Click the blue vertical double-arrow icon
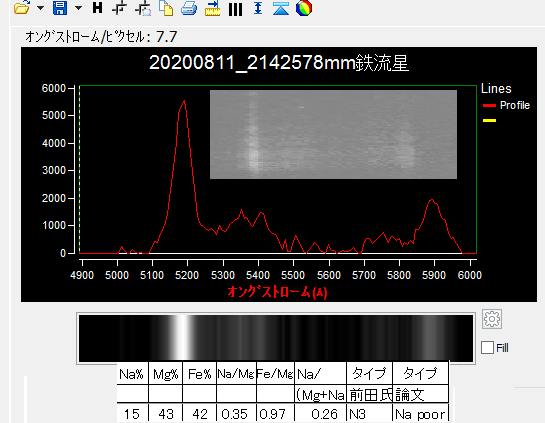 click(258, 8)
